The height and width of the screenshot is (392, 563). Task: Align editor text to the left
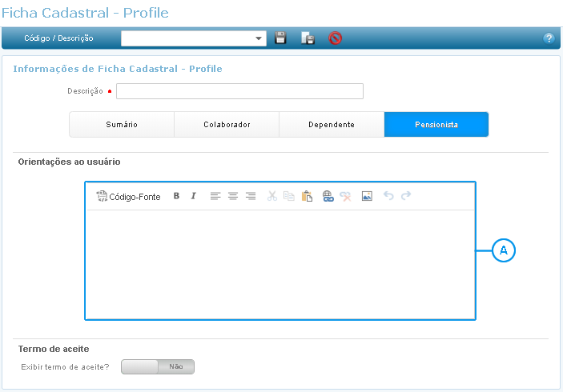[215, 196]
